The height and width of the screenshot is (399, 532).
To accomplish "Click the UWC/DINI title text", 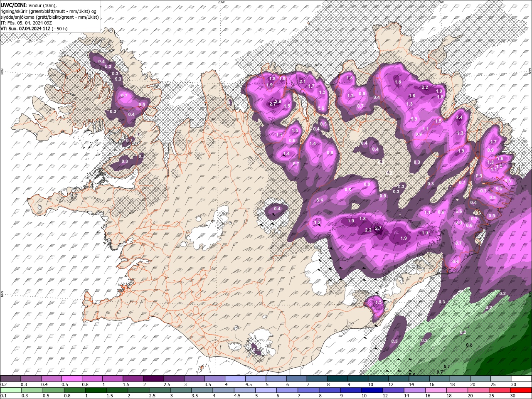I will (x=13, y=5).
